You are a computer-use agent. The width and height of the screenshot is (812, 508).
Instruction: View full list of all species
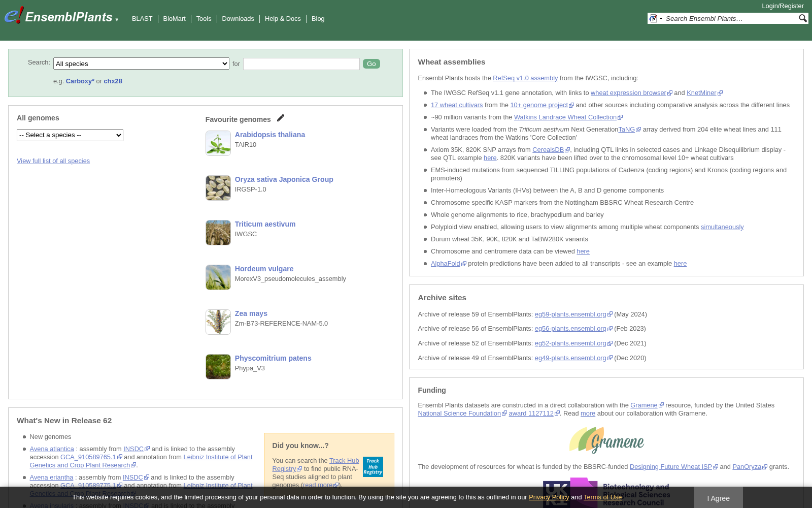click(x=53, y=161)
